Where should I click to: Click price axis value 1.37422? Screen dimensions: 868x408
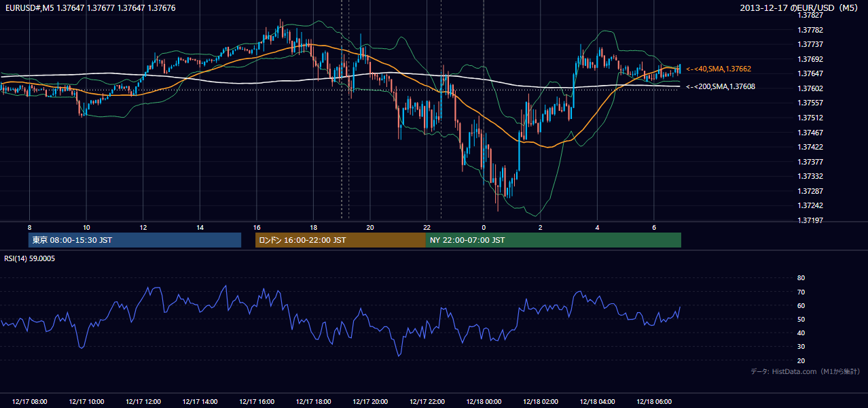[x=810, y=147]
